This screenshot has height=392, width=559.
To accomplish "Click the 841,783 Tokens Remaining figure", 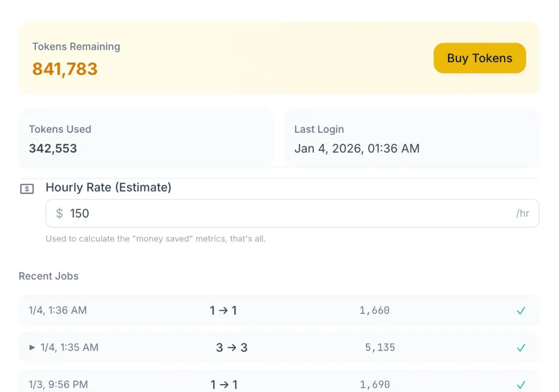I will 64,69.
